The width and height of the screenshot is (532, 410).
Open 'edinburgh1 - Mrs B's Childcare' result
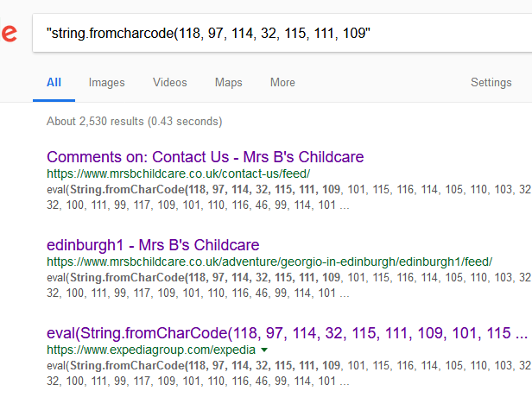point(153,245)
